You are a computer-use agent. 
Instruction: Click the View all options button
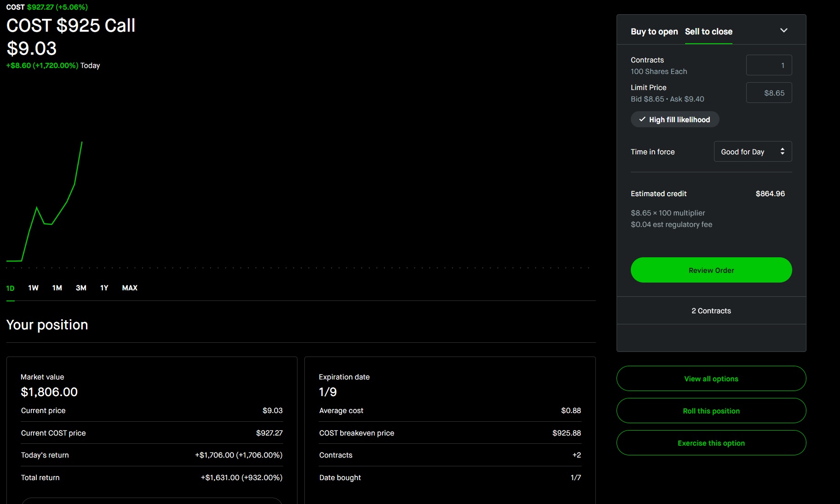711,379
